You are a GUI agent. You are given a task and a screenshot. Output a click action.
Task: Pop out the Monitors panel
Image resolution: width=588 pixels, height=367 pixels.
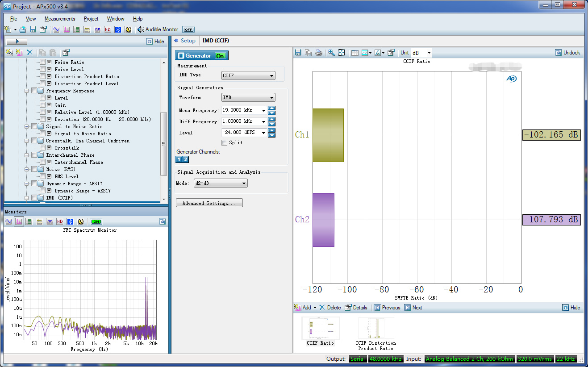point(163,221)
